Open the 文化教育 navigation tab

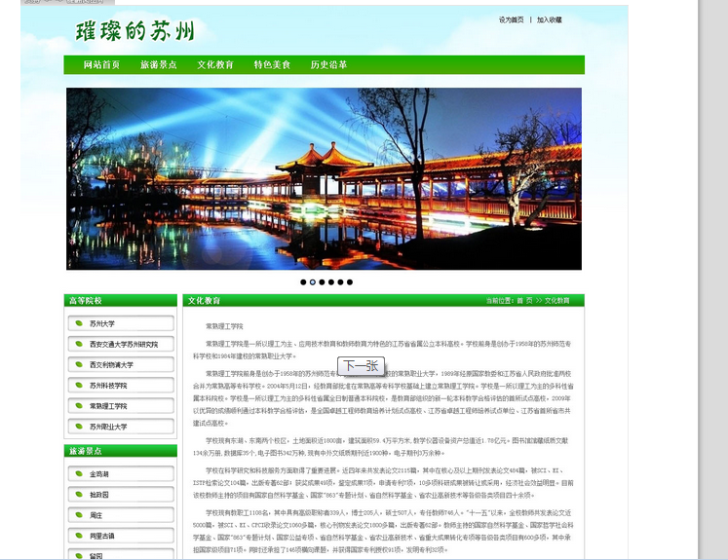(x=215, y=65)
